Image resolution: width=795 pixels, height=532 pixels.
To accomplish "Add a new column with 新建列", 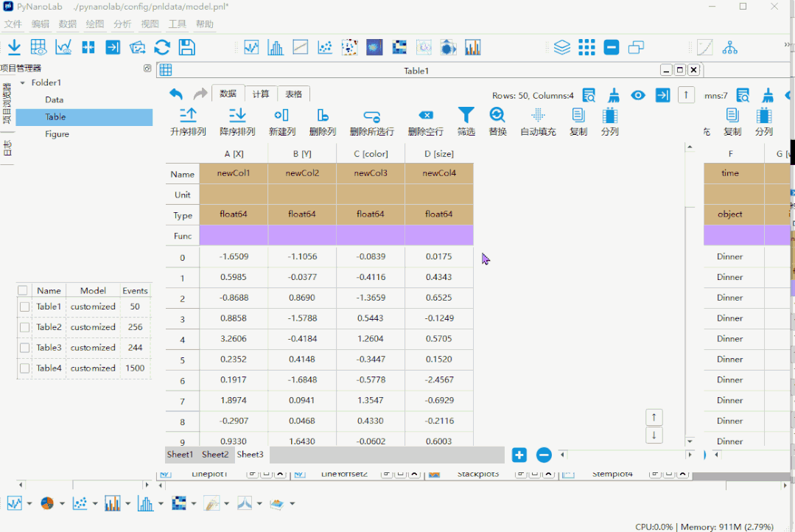I will coord(282,122).
